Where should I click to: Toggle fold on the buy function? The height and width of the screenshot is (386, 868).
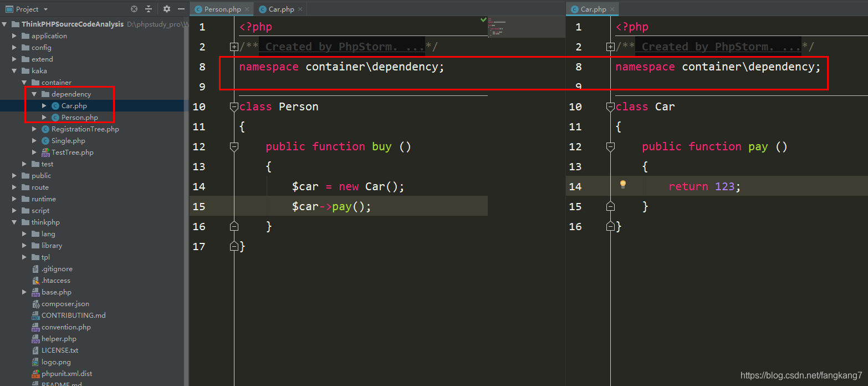(x=234, y=146)
